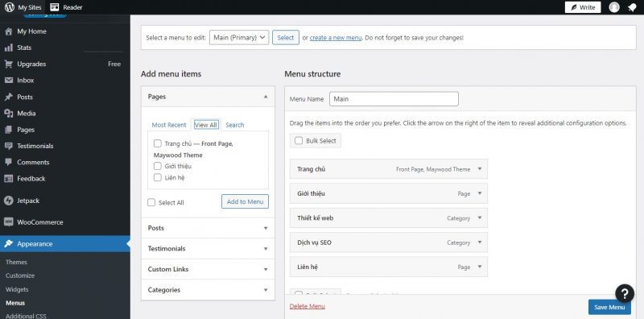Expand the Categories panel

[208, 290]
